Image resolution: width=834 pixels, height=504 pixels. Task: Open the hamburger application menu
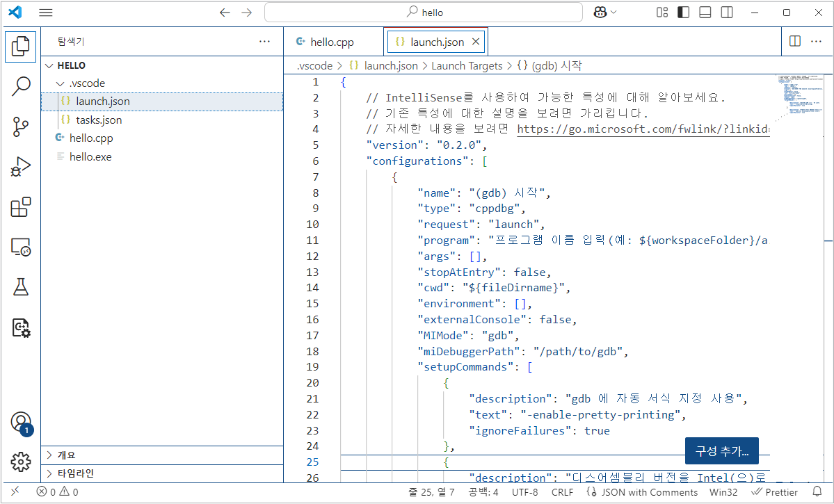[x=46, y=13]
